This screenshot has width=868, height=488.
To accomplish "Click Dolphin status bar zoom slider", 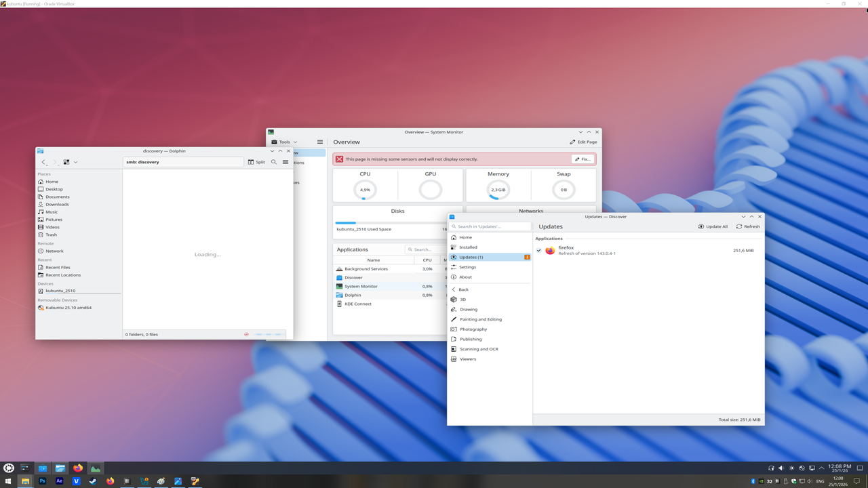I will click(269, 334).
